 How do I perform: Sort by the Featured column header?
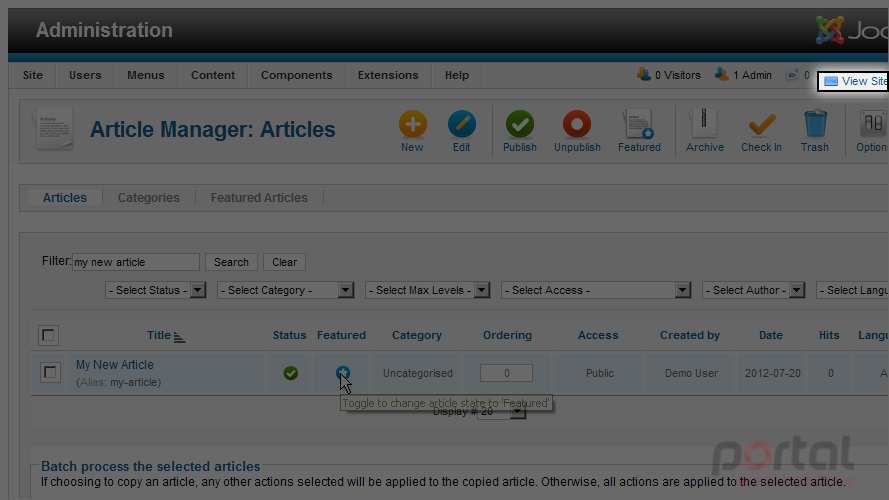[341, 335]
